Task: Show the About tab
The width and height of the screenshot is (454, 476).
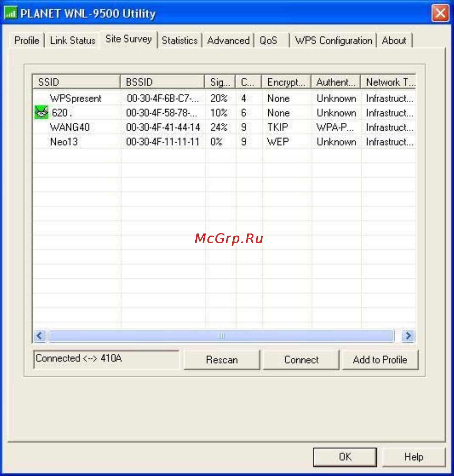Action: coord(394,40)
